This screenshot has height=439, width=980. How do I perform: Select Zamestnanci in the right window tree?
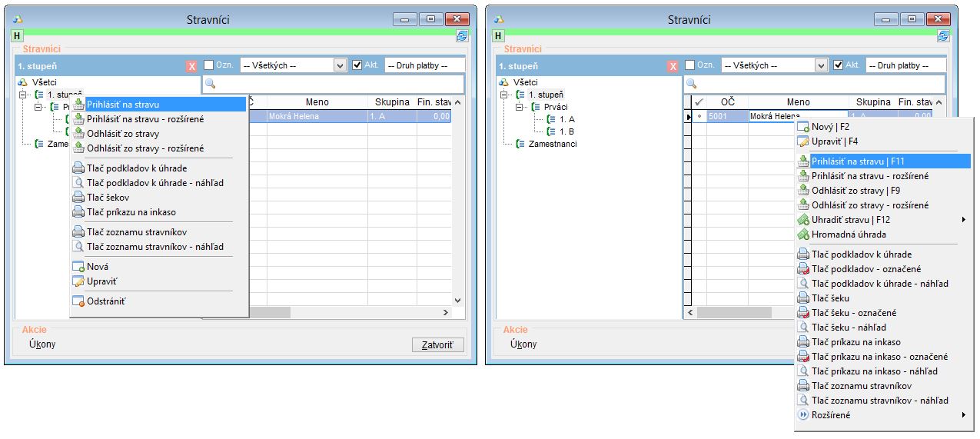click(552, 144)
